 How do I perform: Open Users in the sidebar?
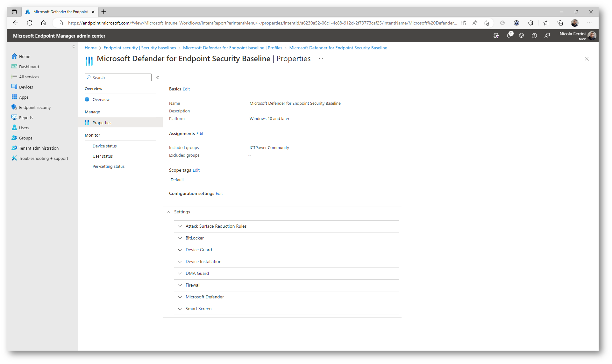pos(24,128)
